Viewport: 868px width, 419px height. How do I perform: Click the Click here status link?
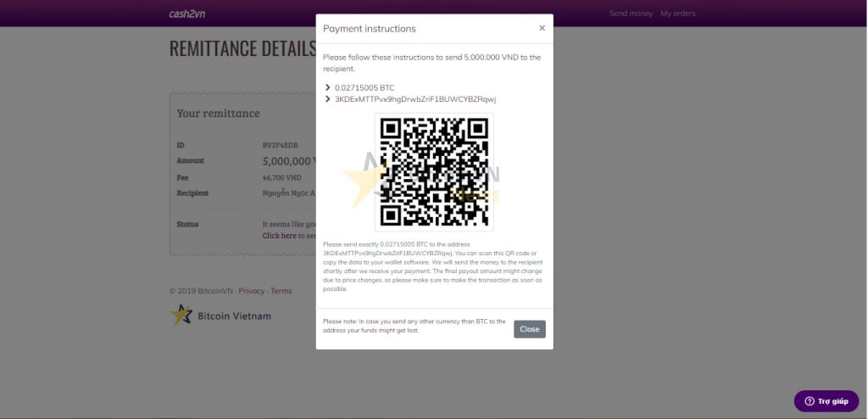[x=280, y=236]
